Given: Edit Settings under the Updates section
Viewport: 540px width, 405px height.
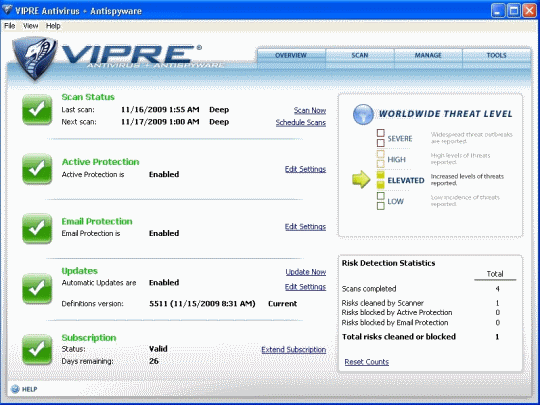Looking at the screenshot, I should point(305,287).
